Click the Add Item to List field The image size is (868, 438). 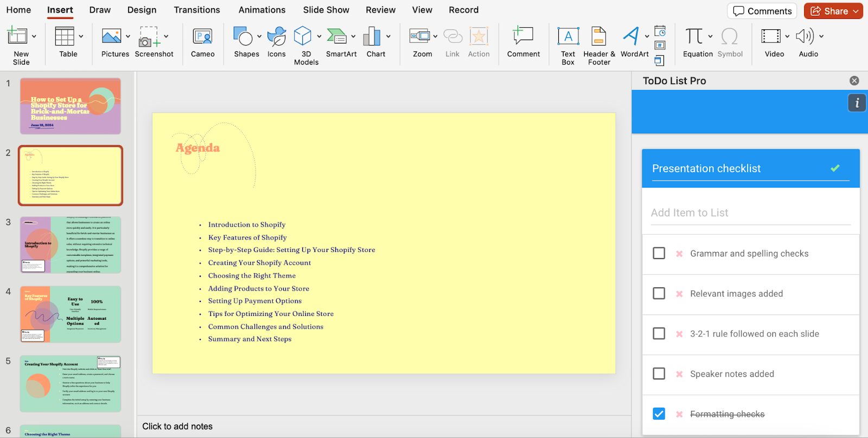point(751,213)
